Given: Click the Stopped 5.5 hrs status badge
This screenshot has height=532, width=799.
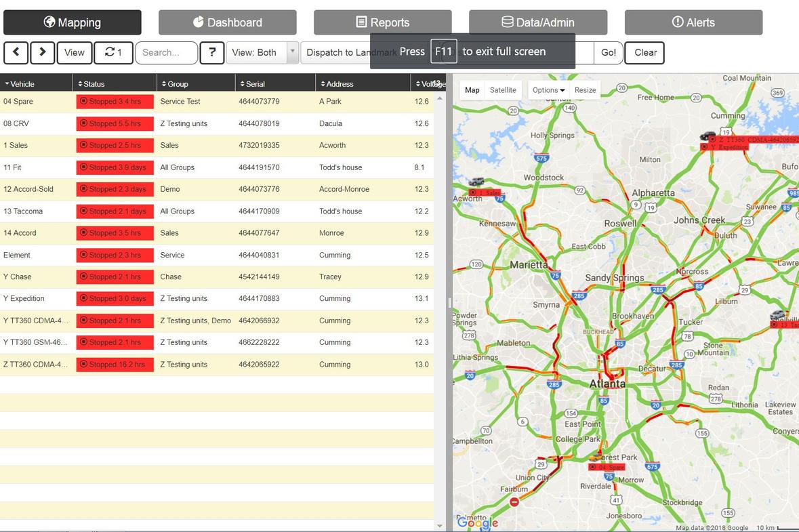Looking at the screenshot, I should [x=115, y=123].
